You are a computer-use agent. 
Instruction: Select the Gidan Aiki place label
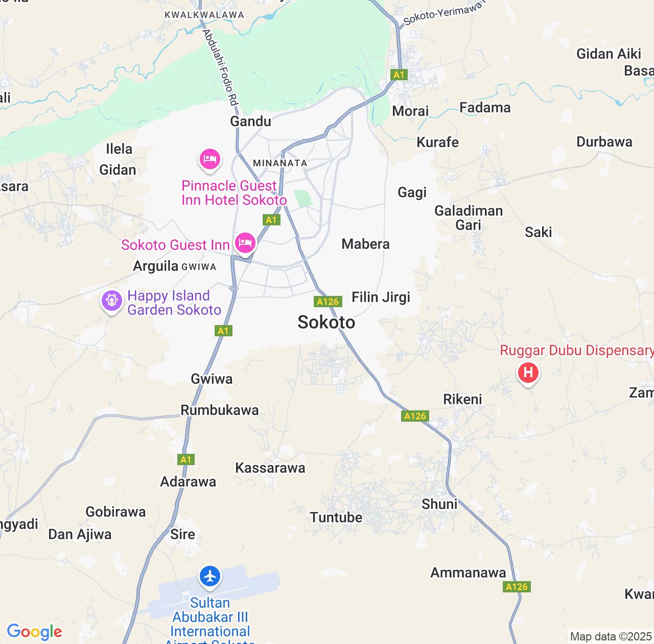[609, 54]
